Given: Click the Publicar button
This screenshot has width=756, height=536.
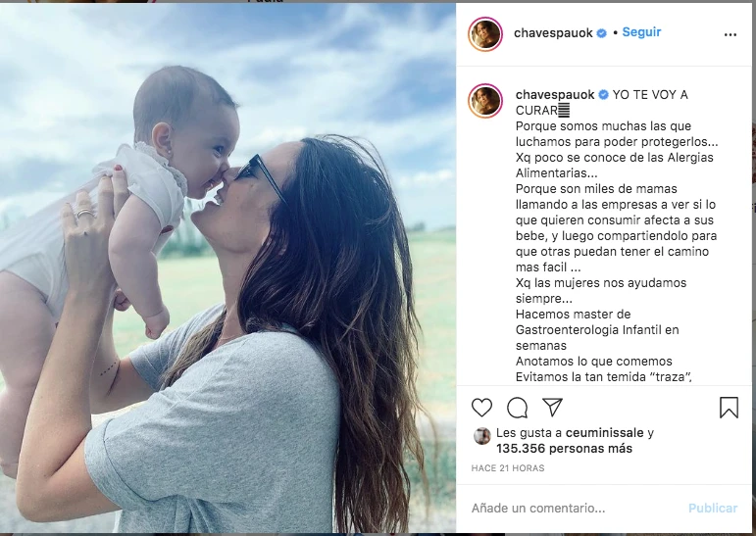Looking at the screenshot, I should point(713,508).
